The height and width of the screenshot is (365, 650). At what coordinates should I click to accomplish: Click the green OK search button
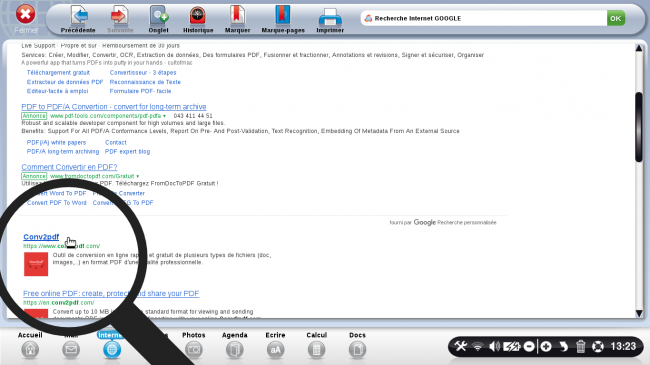point(616,18)
